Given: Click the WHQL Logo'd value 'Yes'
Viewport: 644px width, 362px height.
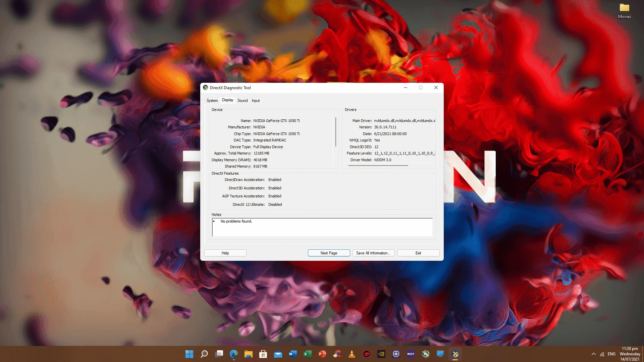Looking at the screenshot, I should coord(377,140).
